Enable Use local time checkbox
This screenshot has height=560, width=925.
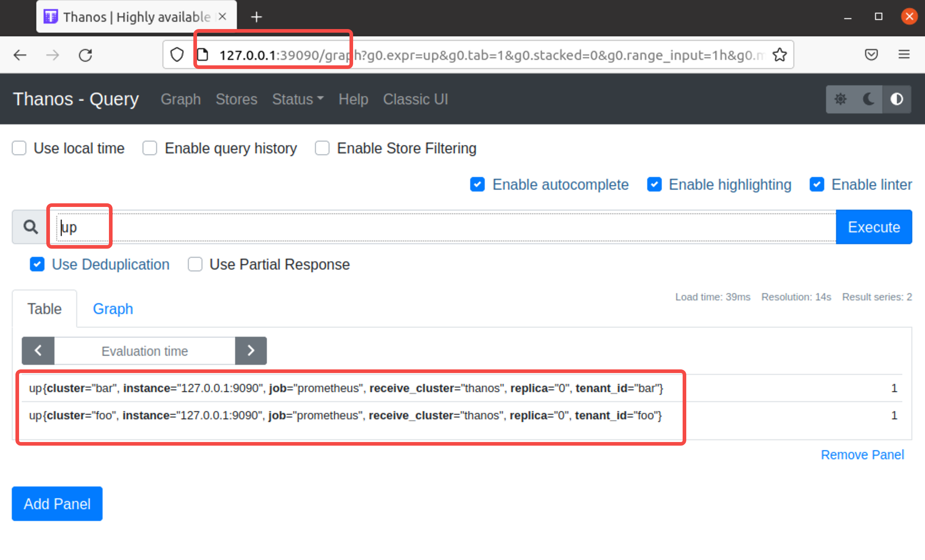(19, 148)
